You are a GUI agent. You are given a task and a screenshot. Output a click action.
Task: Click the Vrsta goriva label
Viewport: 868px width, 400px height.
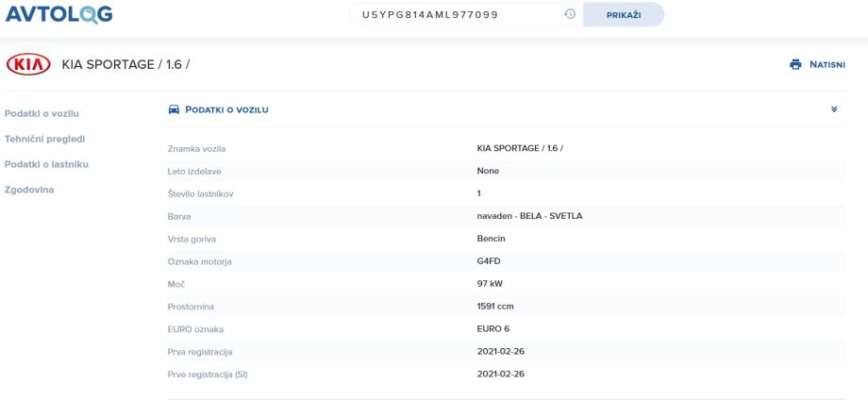tap(192, 240)
